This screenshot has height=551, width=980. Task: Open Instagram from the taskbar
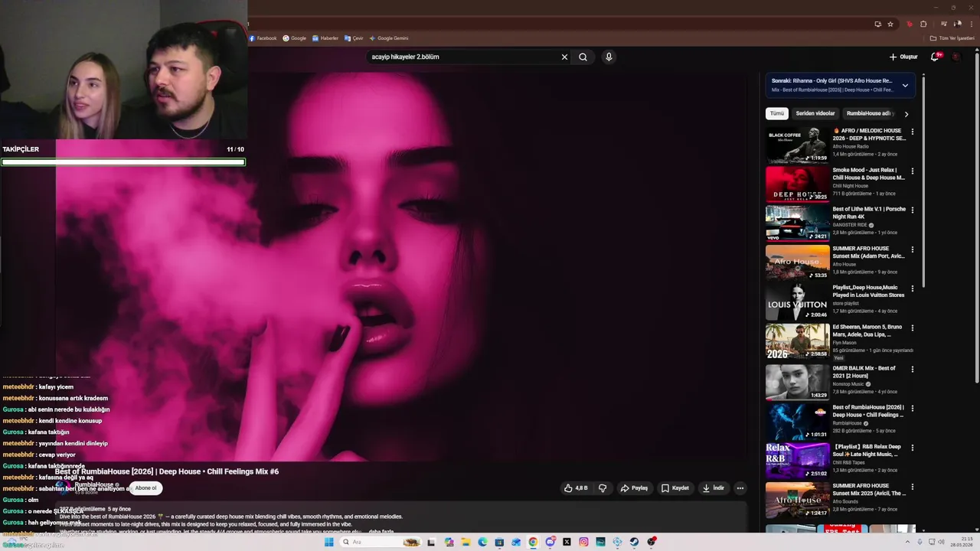tap(583, 542)
